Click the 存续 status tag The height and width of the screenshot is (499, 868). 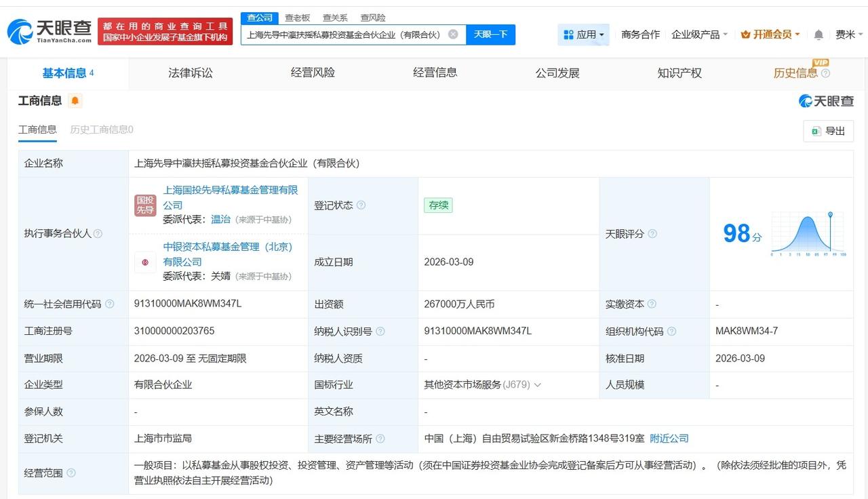click(x=437, y=205)
